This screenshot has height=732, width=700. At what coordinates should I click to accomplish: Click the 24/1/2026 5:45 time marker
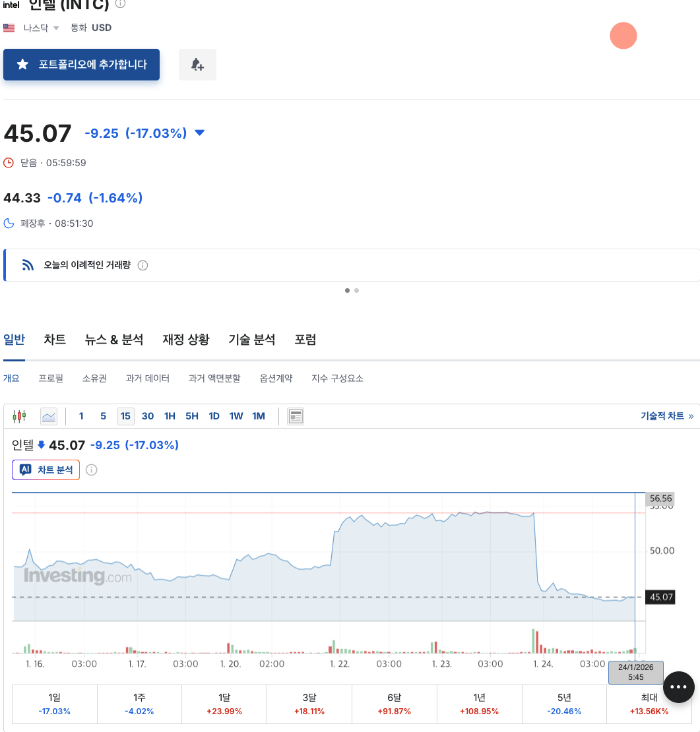(635, 672)
